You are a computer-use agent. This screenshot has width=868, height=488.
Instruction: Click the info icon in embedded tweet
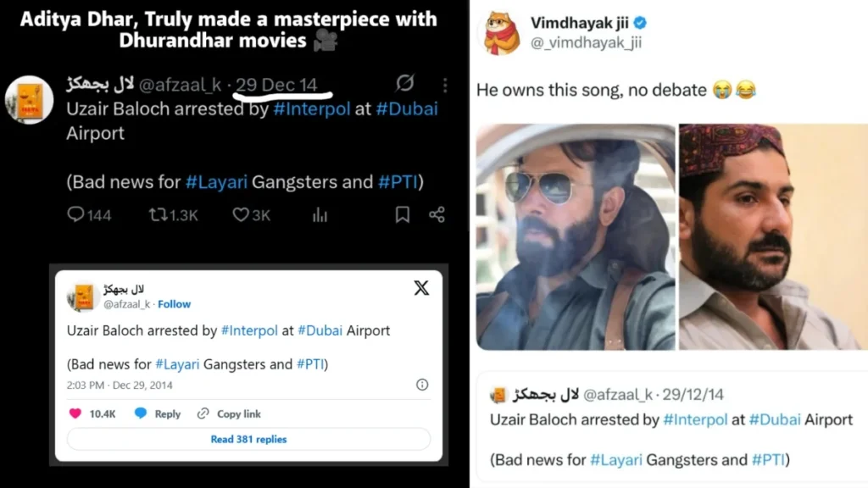pos(422,385)
